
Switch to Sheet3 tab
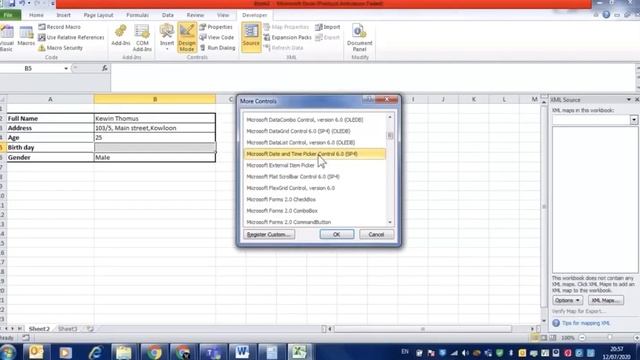[x=67, y=329]
